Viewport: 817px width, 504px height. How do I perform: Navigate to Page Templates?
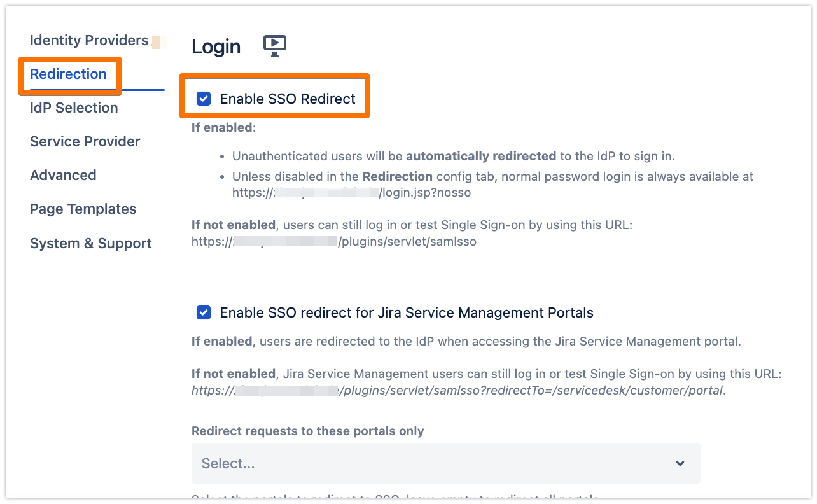[x=83, y=209]
